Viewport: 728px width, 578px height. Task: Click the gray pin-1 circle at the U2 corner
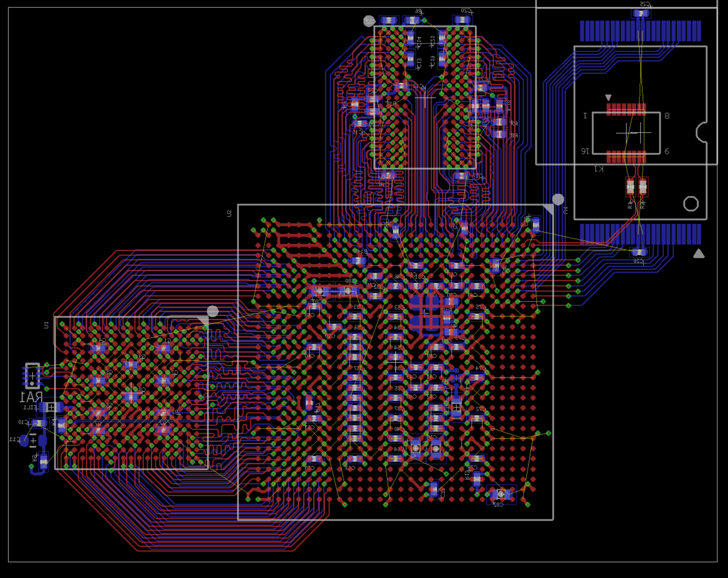pyautogui.click(x=558, y=199)
